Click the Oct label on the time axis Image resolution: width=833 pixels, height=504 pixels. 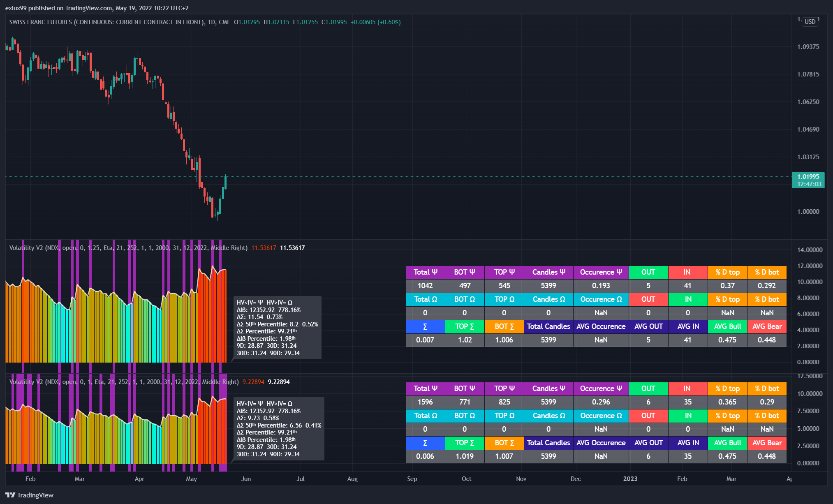(466, 479)
